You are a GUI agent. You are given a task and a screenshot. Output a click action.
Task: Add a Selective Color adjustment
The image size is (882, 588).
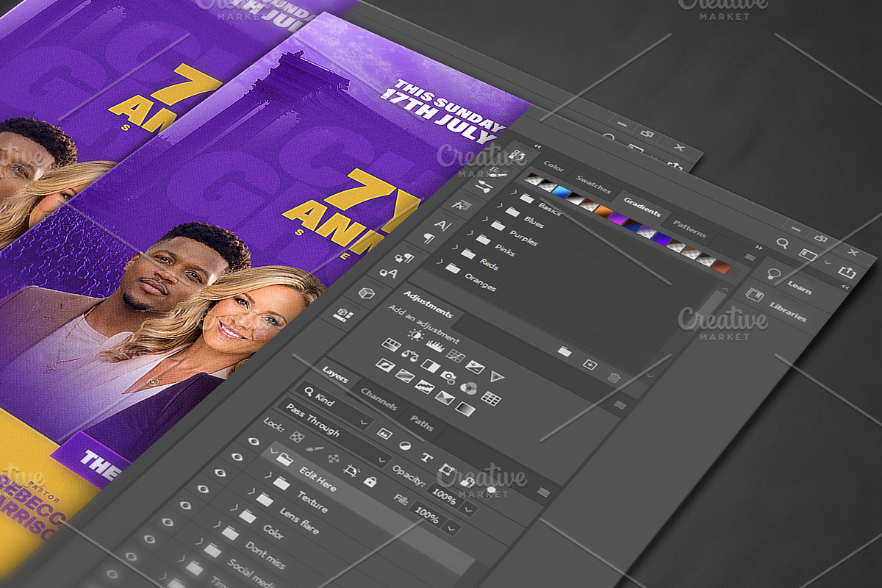click(444, 398)
